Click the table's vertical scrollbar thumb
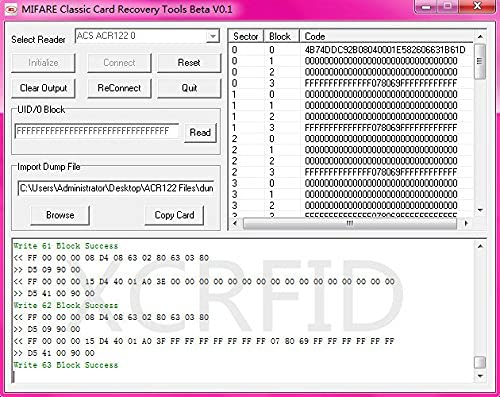The image size is (500, 397). point(480,61)
